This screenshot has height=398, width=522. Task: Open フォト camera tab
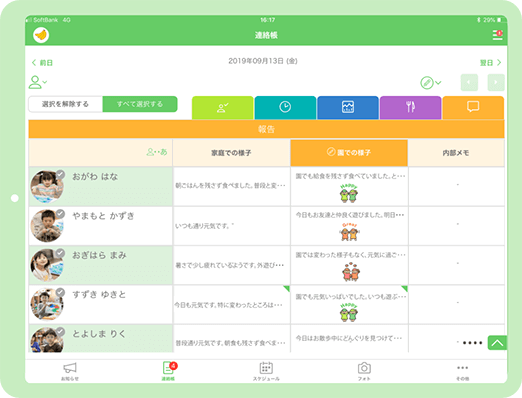[x=364, y=371]
